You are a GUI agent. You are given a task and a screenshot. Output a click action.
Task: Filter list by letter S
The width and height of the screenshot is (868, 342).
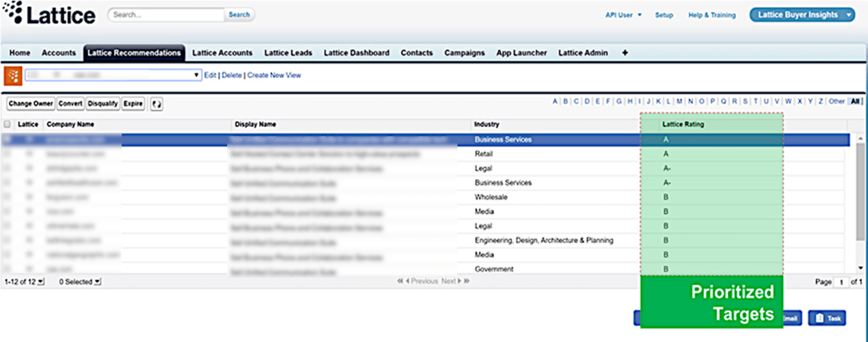(745, 101)
